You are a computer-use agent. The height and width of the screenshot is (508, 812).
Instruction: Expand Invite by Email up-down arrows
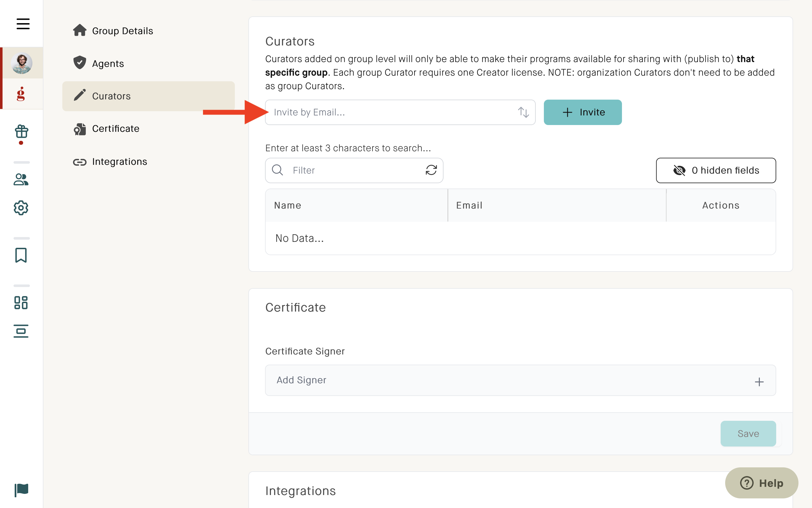coord(524,112)
